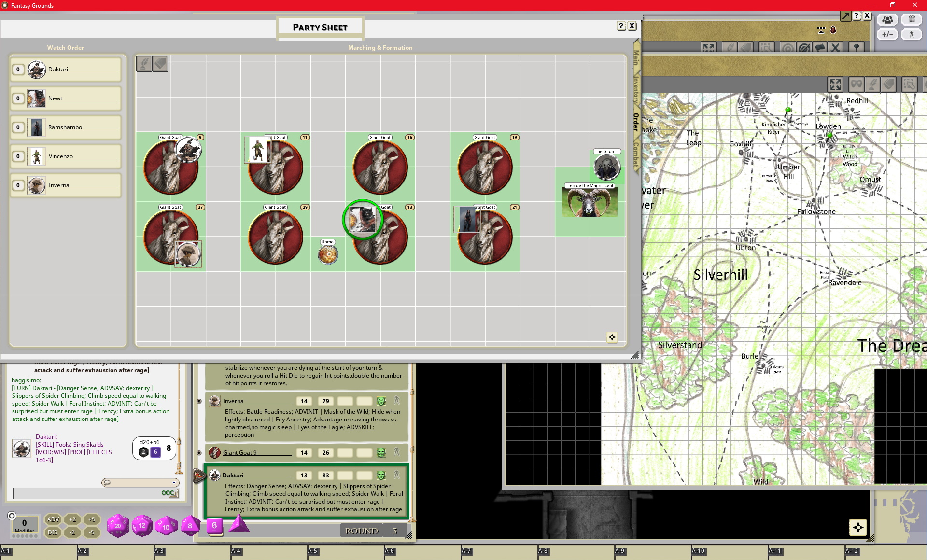Expand Giant Goat 9's effects figure icon
The width and height of the screenshot is (927, 560).
pyautogui.click(x=397, y=452)
